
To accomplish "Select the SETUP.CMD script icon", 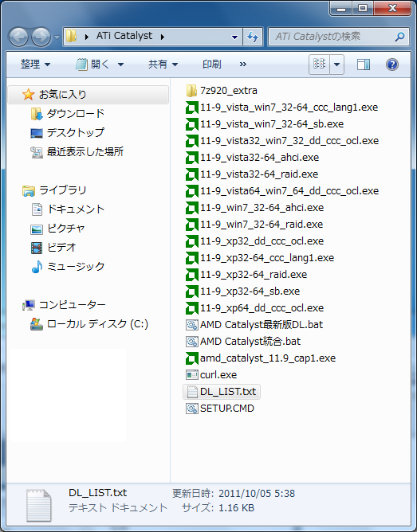I will coord(192,409).
